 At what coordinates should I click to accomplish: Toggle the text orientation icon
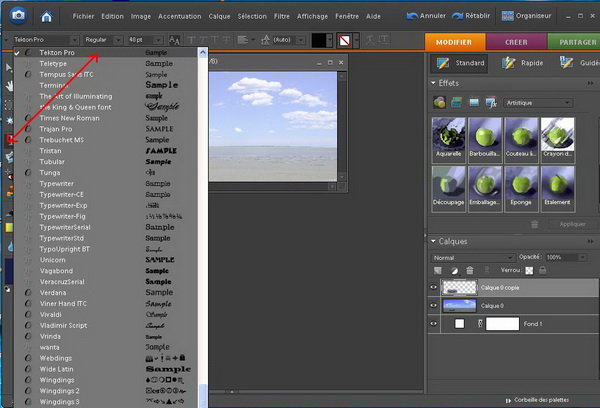pyautogui.click(x=383, y=40)
